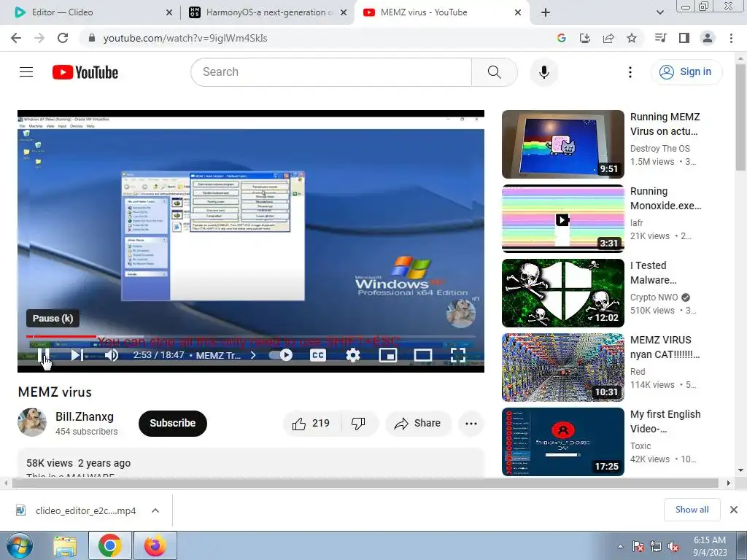
Task: Reload the current page
Action: [63, 38]
